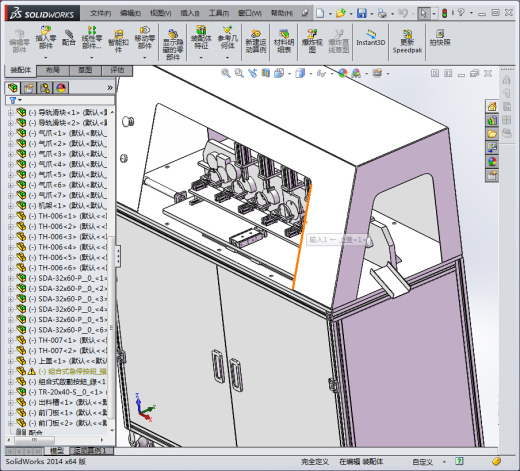
Task: Open the Exploded View tool
Action: [x=312, y=41]
